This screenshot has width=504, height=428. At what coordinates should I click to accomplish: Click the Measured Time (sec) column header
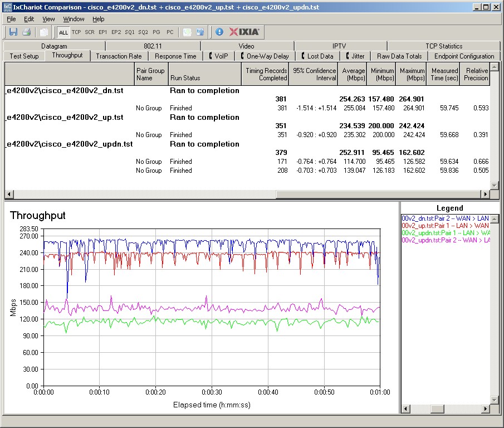[x=443, y=74]
